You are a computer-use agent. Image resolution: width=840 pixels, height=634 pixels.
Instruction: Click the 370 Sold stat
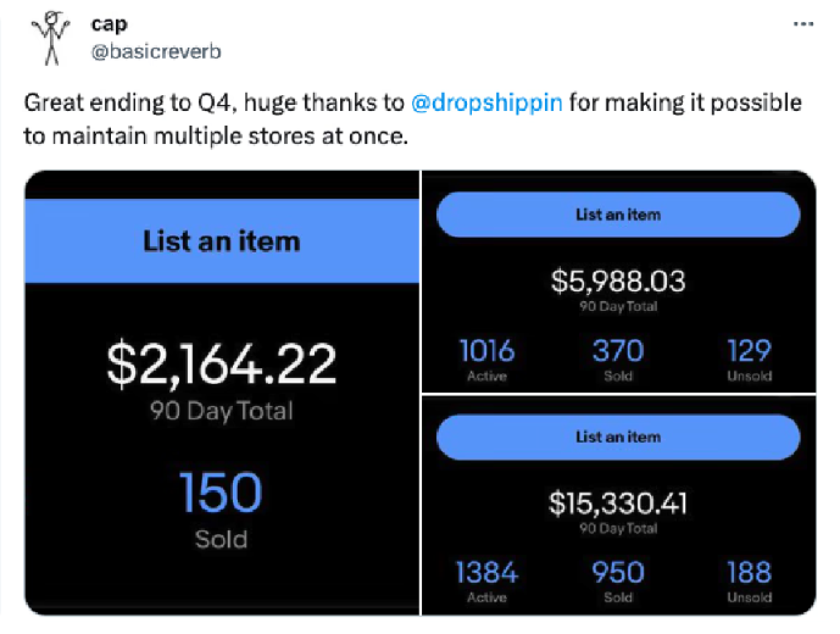coord(619,351)
